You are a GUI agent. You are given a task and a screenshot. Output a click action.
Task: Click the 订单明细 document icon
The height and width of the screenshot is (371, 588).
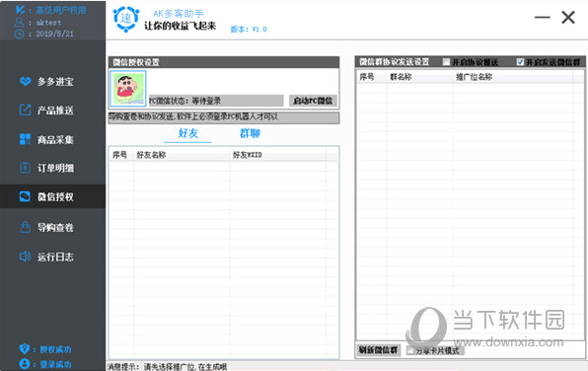(x=25, y=168)
